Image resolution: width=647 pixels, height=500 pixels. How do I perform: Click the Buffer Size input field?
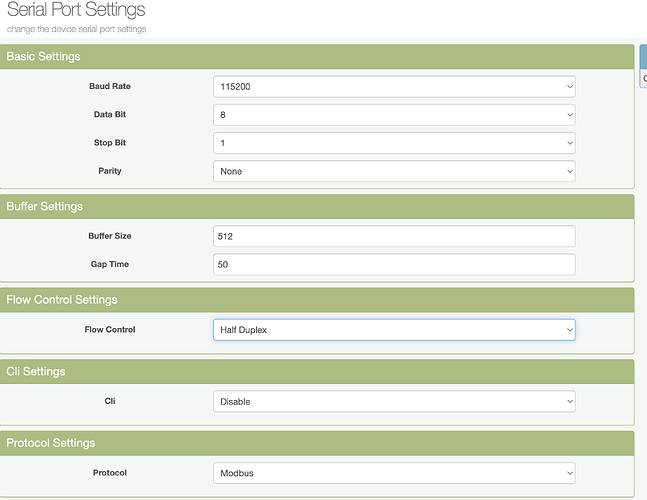[x=394, y=236]
